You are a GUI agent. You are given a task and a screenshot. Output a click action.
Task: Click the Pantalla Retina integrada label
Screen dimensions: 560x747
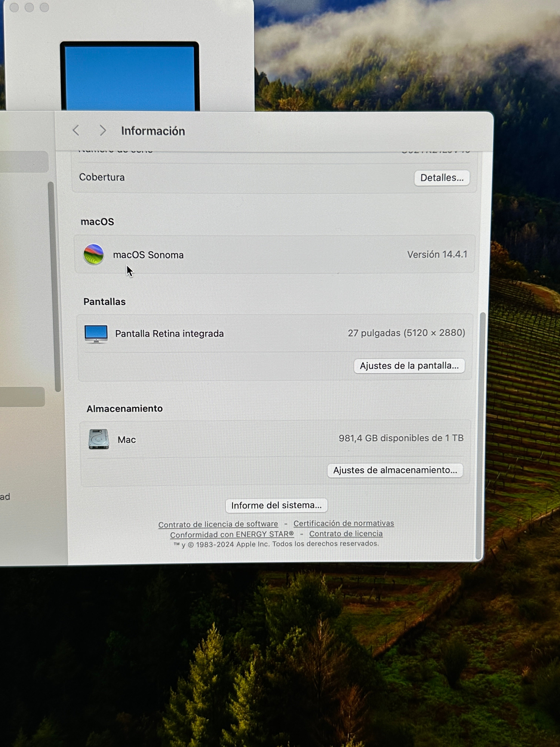[x=169, y=334]
